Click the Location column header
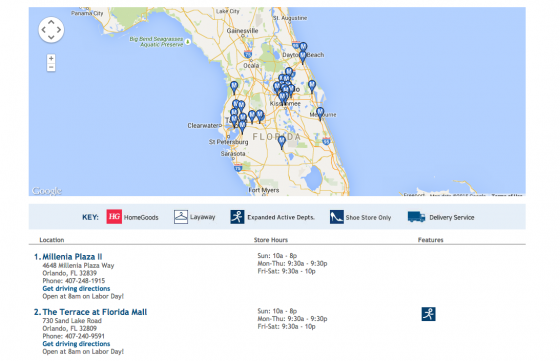The height and width of the screenshot is (361, 560). (x=52, y=240)
